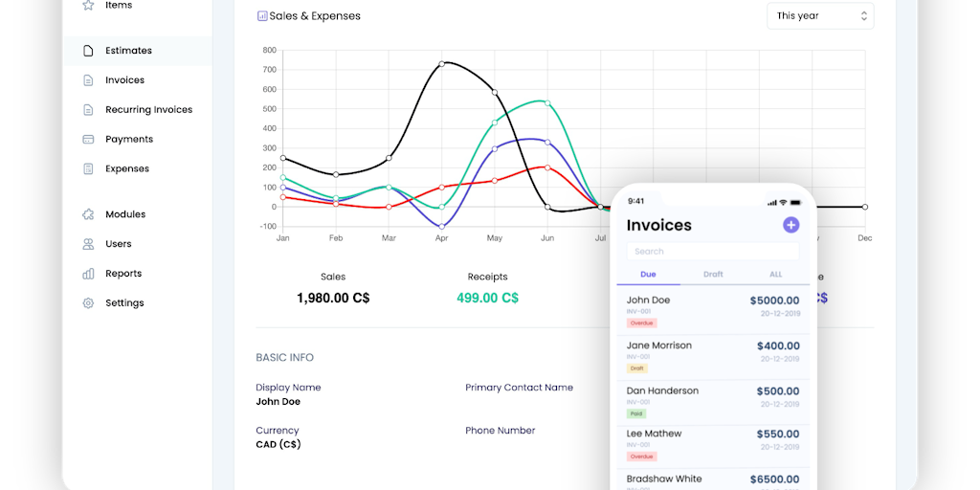Screen dimensions: 980x490
Task: Click the Users people icon
Action: [x=88, y=245]
